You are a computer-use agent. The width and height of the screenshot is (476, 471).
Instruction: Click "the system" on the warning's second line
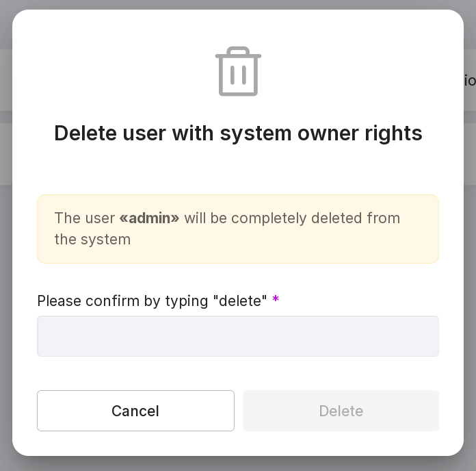(92, 240)
